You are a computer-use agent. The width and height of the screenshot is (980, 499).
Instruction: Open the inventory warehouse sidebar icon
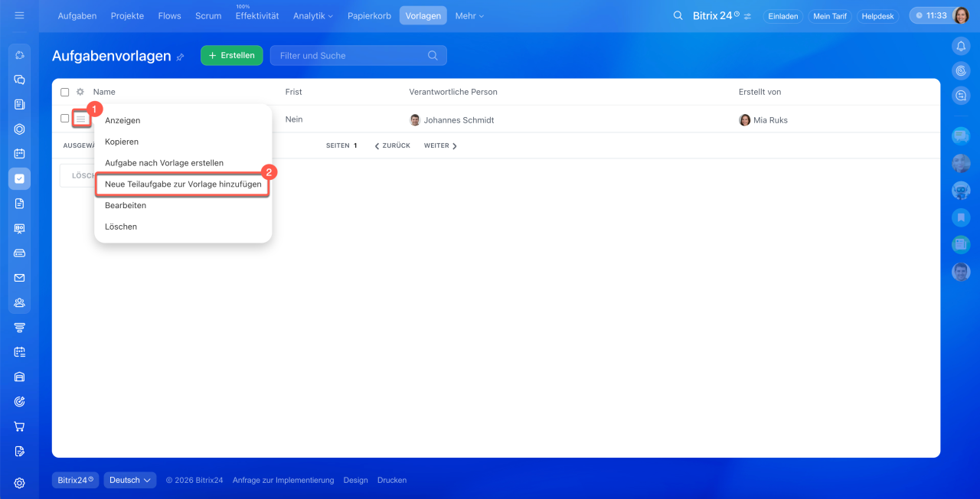click(x=19, y=377)
